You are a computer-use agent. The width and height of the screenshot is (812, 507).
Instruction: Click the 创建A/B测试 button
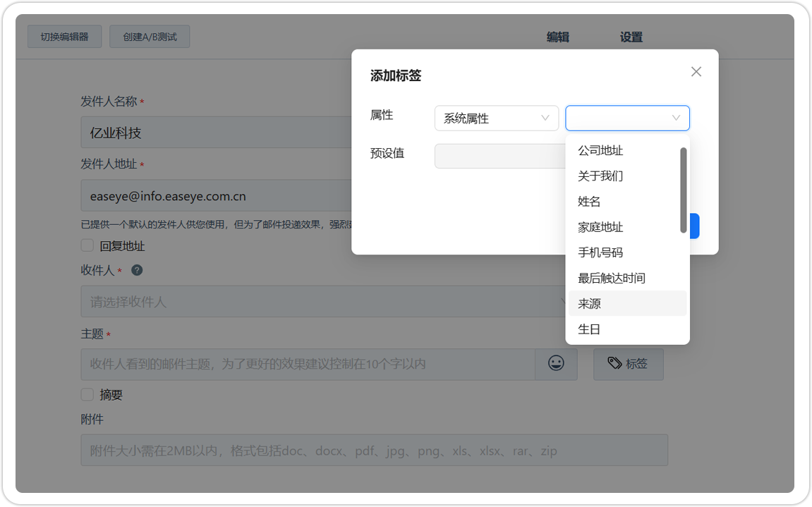tap(150, 36)
